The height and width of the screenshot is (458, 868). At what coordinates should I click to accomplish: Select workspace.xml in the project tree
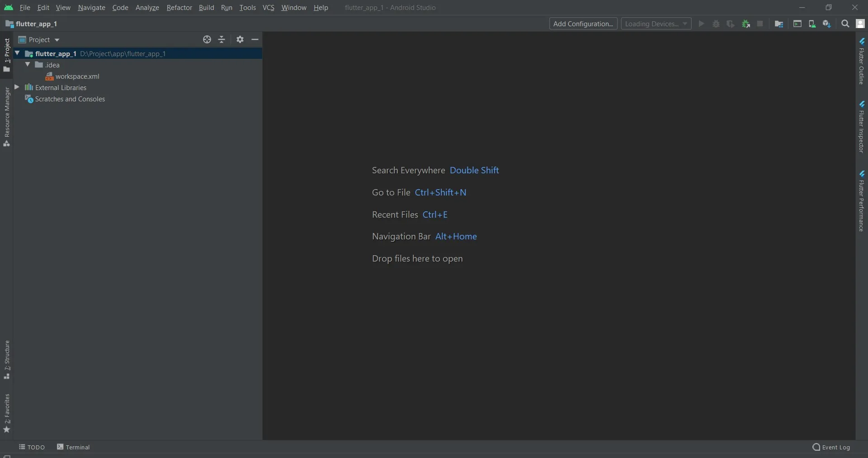click(x=77, y=76)
